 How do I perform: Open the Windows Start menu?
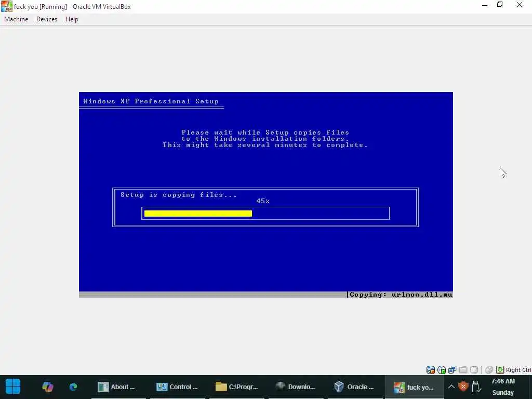point(13,387)
